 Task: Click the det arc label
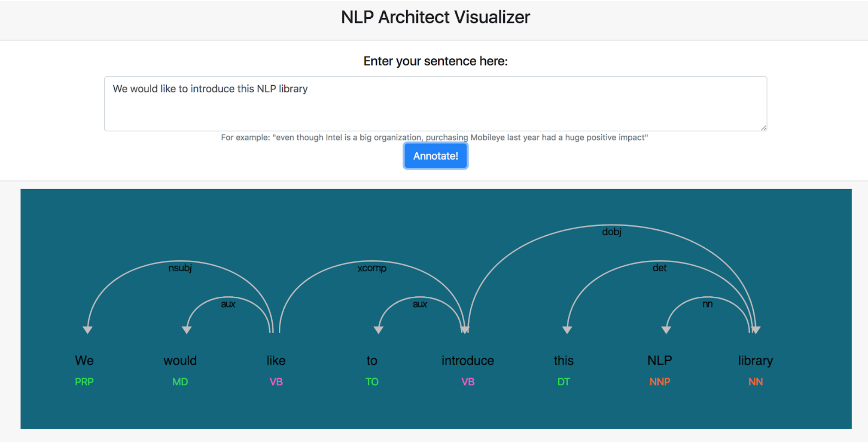(x=659, y=268)
